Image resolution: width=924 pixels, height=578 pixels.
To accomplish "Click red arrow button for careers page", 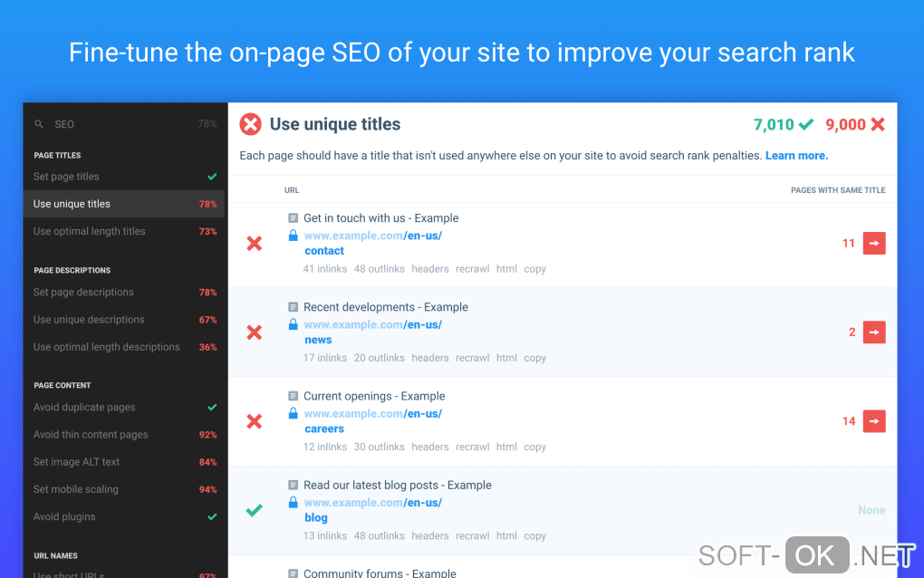I will [x=874, y=421].
